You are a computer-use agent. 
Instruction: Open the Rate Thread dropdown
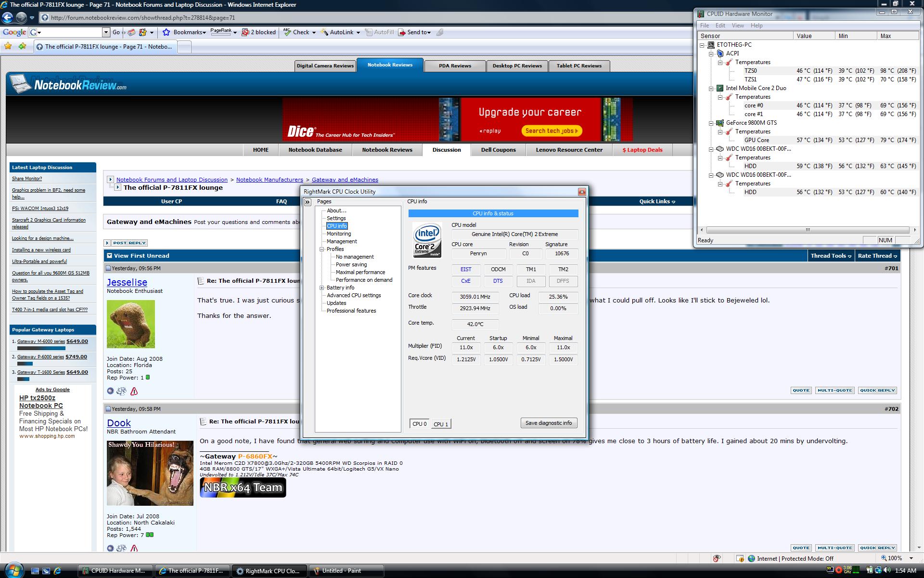(x=877, y=256)
